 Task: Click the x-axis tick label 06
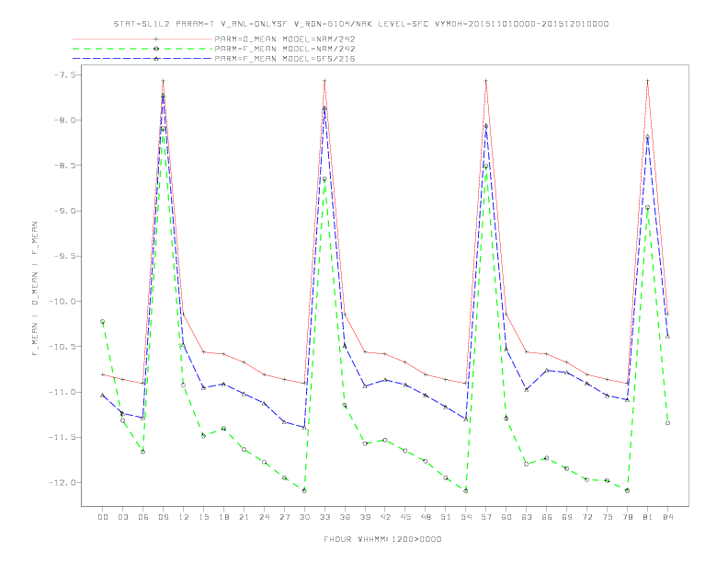143,517
